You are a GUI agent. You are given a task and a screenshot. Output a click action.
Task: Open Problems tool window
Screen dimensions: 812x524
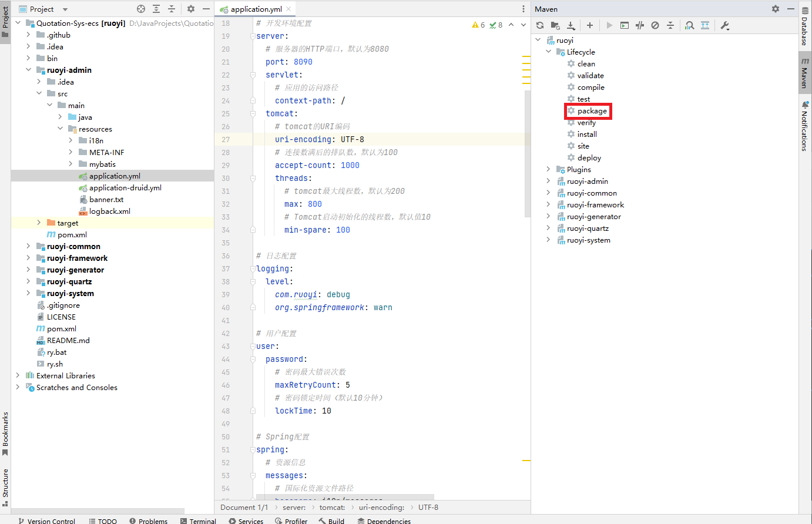pyautogui.click(x=148, y=521)
